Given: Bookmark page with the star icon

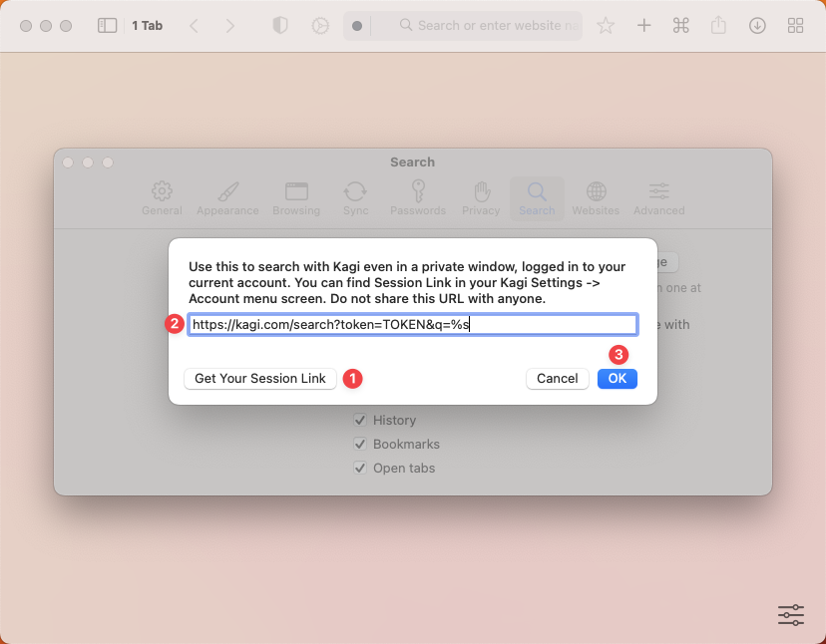Looking at the screenshot, I should click(x=606, y=26).
